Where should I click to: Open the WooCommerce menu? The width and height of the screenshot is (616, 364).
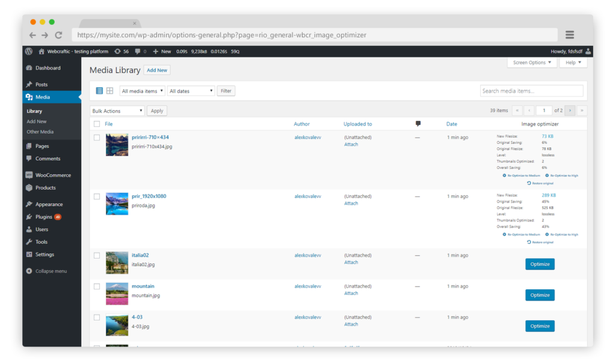52,175
